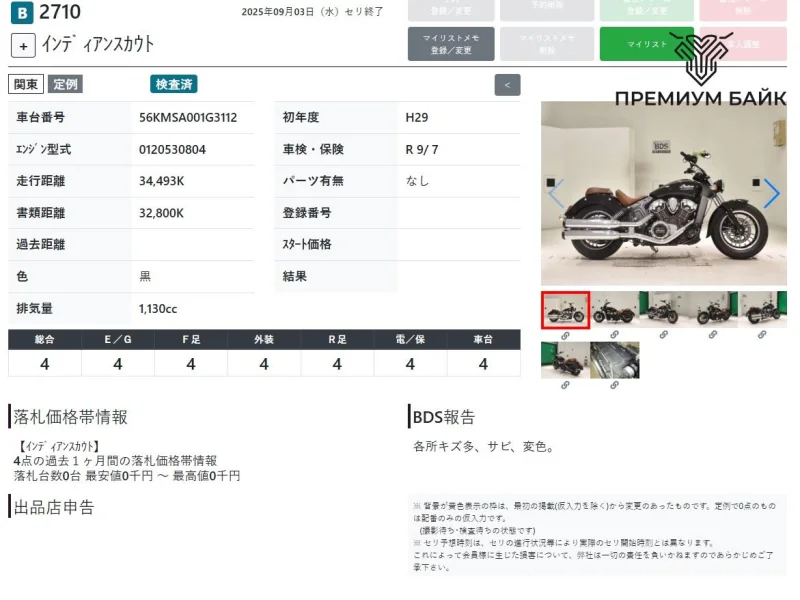
Task: Click the main large motorcycle photo
Action: pos(663,193)
